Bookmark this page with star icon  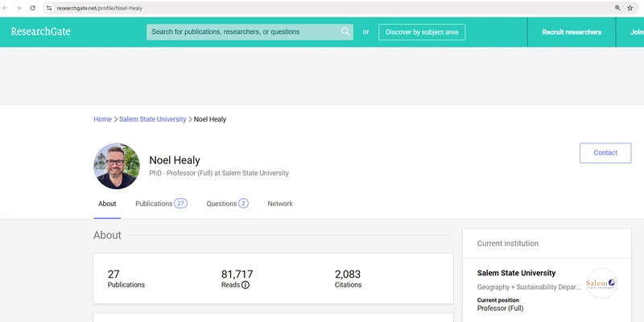point(630,7)
